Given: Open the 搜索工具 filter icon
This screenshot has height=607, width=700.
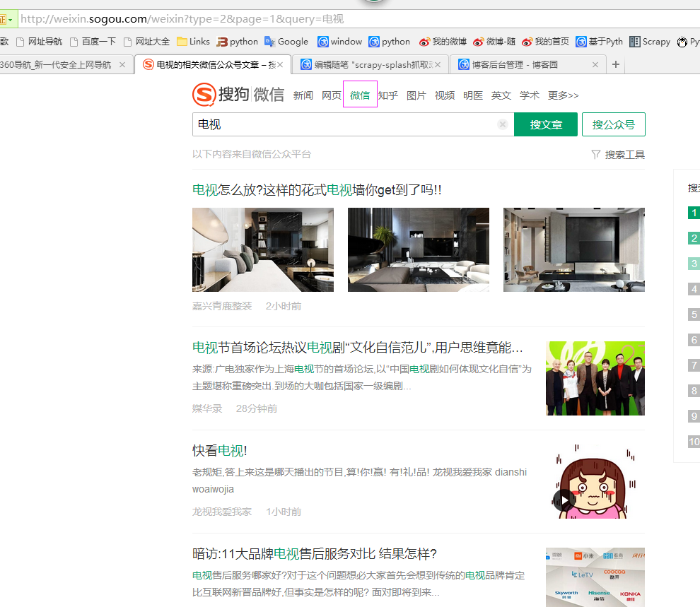Looking at the screenshot, I should click(595, 155).
